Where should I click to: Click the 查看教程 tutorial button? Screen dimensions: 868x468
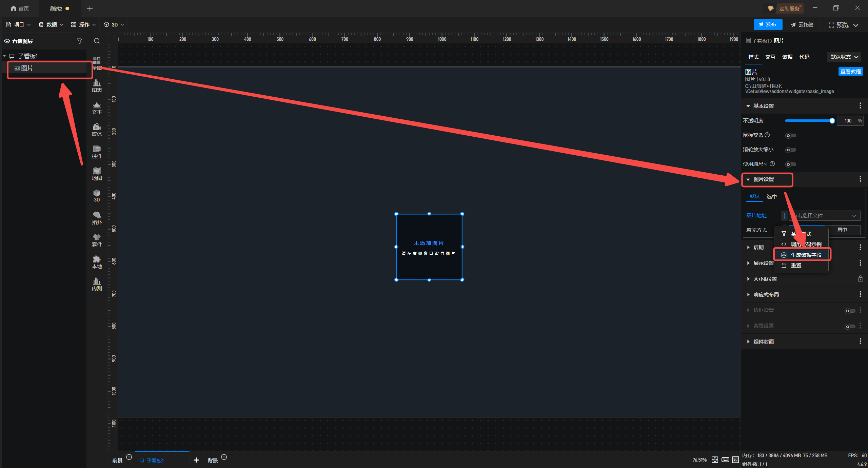(850, 72)
